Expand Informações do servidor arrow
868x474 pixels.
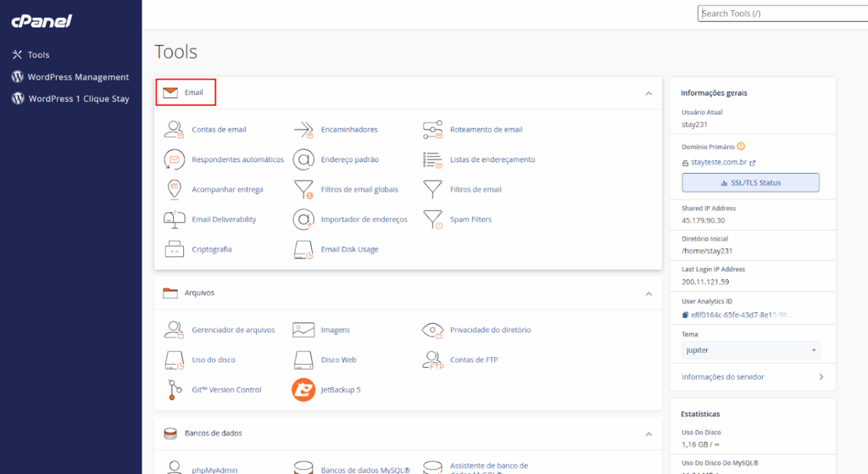click(x=820, y=376)
